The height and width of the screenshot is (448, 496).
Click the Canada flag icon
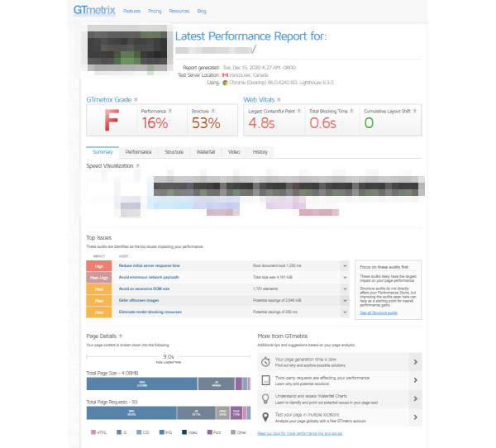(225, 75)
